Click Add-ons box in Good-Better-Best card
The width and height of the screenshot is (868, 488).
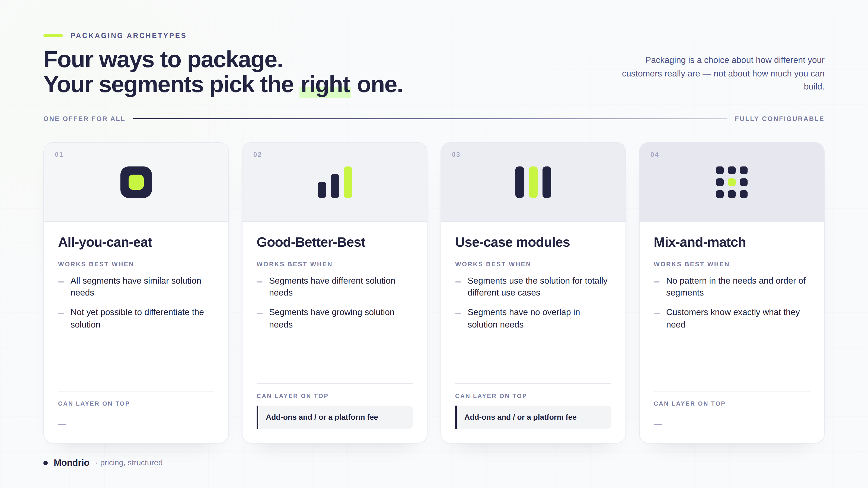coord(335,417)
